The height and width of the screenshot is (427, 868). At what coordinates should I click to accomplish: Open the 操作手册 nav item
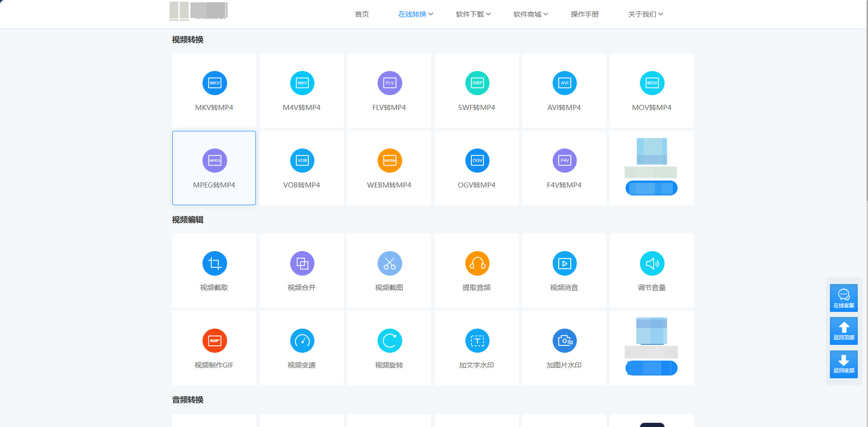pyautogui.click(x=585, y=14)
